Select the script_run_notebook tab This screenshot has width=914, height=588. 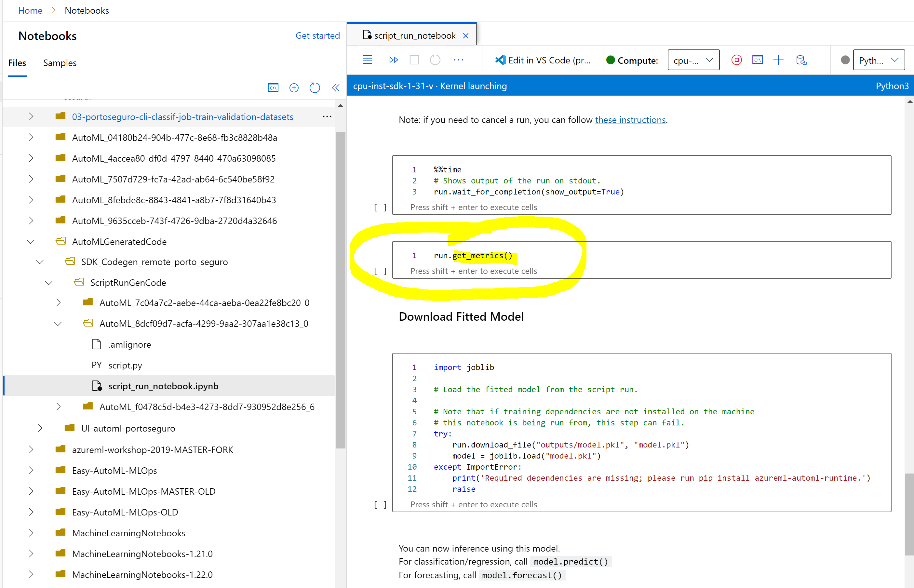coord(415,35)
